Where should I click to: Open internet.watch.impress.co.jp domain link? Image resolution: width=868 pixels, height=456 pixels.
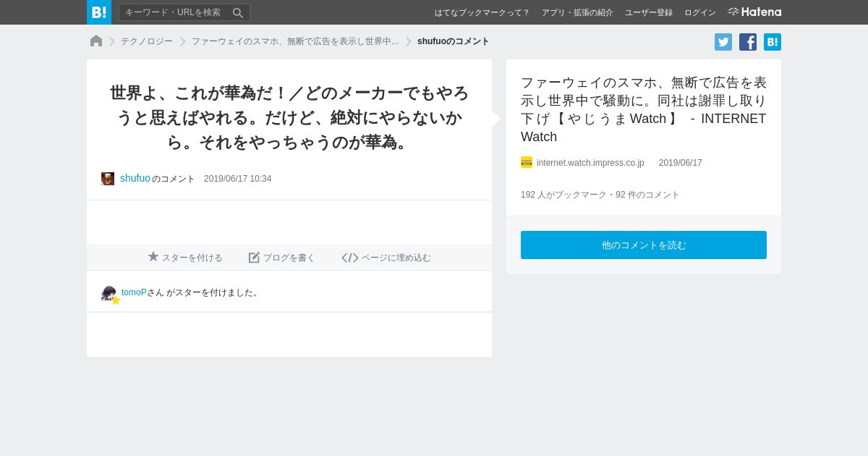point(590,163)
